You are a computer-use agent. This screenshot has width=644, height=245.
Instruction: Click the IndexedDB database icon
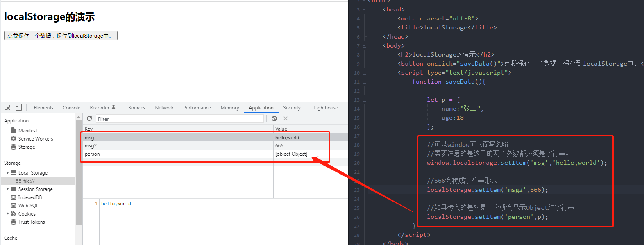14,197
